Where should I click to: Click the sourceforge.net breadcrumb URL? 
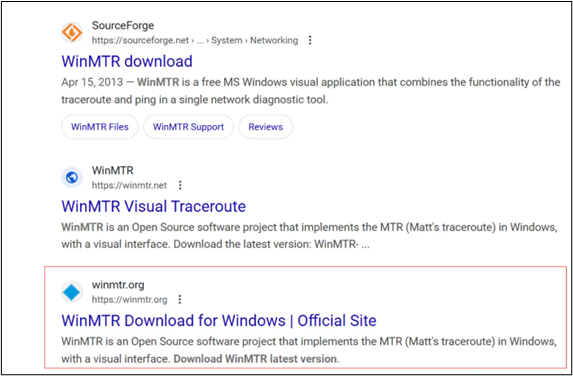[195, 40]
